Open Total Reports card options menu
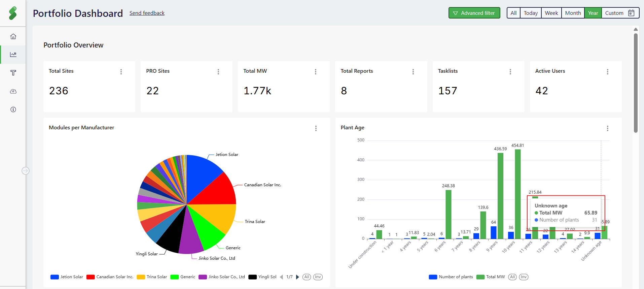 413,72
